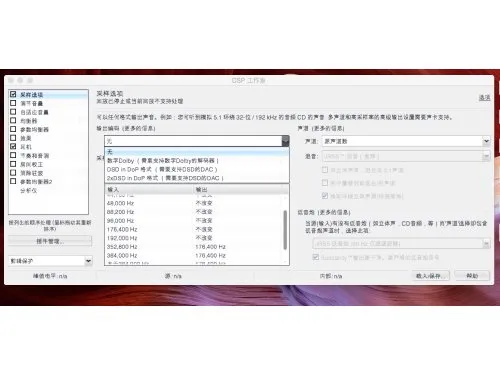Click the first greyed checkbox under 混音

[325, 170]
